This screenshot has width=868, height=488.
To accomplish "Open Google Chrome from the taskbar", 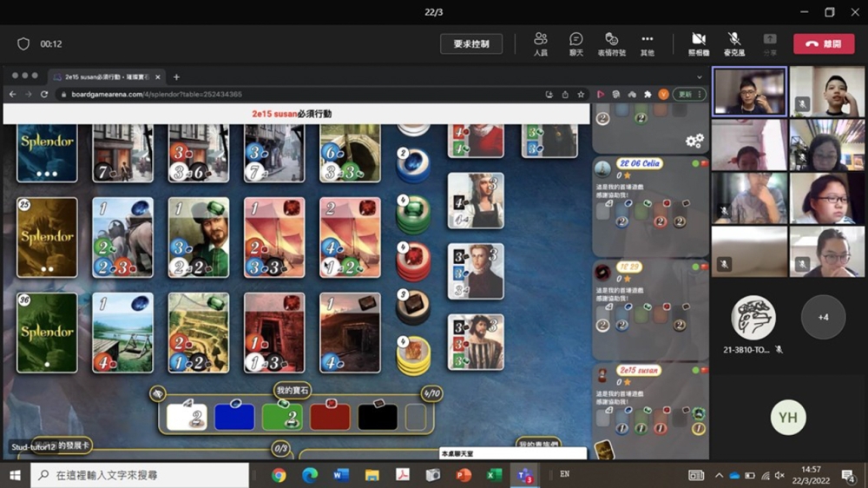I will 279,475.
